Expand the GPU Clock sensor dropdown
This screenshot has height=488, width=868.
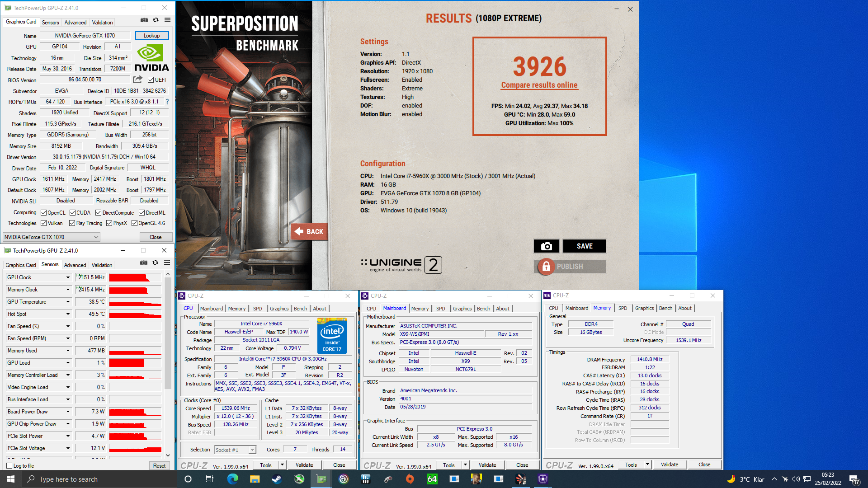pos(68,277)
